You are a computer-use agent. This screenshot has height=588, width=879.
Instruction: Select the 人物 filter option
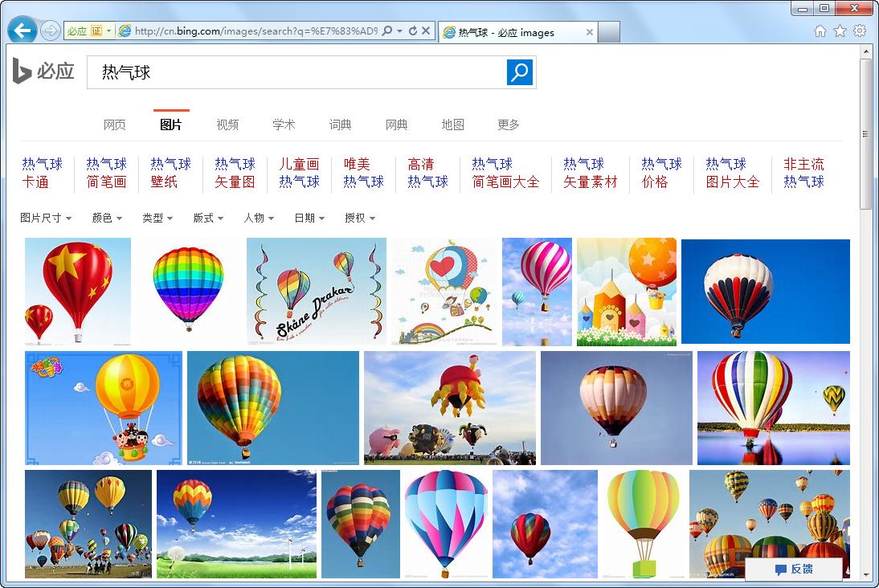tap(258, 218)
